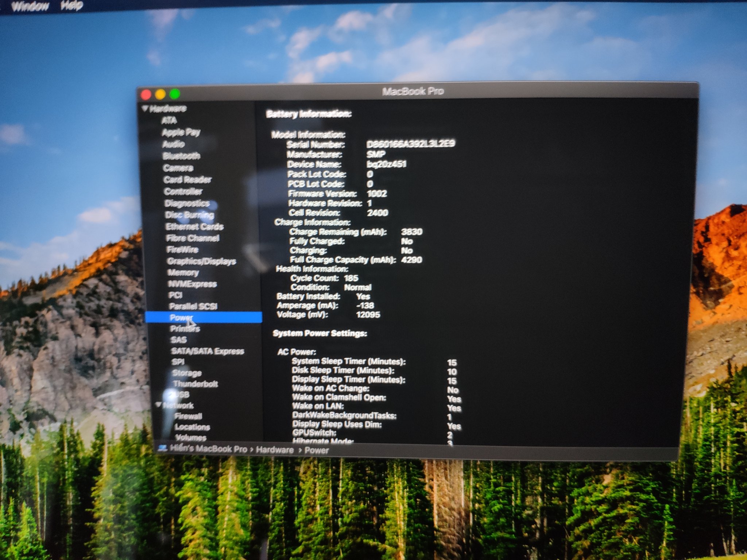
Task: Select Apple Pay in the sidebar
Action: [181, 132]
